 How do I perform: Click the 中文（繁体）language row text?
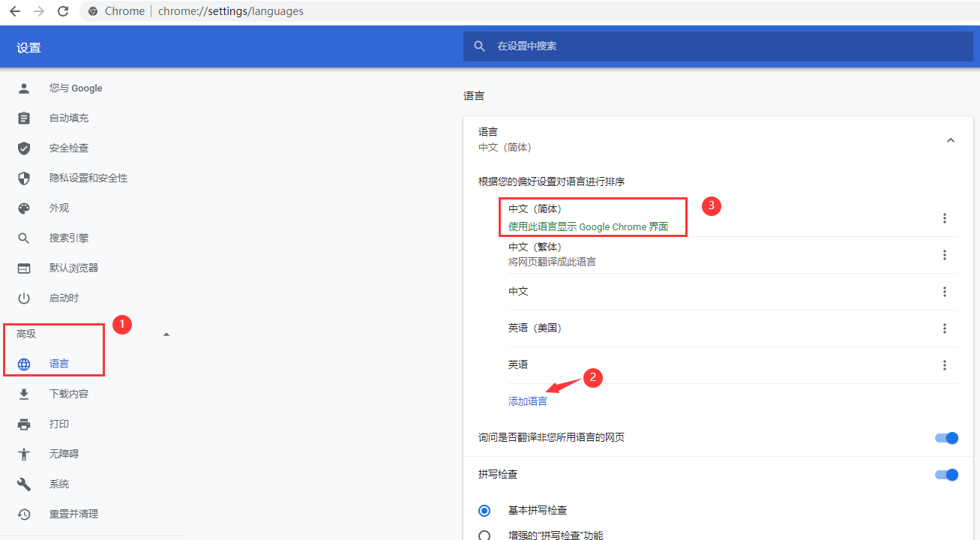pyautogui.click(x=535, y=247)
